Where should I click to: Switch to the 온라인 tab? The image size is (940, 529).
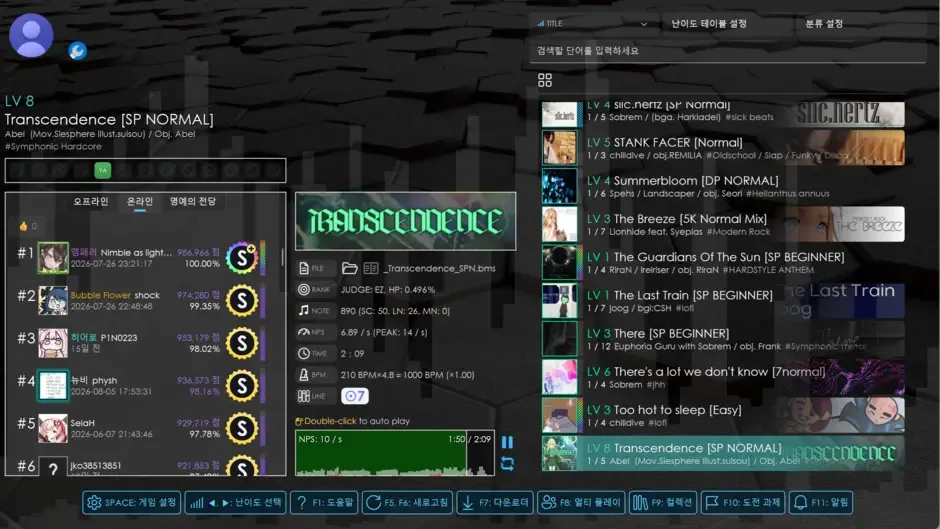pyautogui.click(x=140, y=202)
